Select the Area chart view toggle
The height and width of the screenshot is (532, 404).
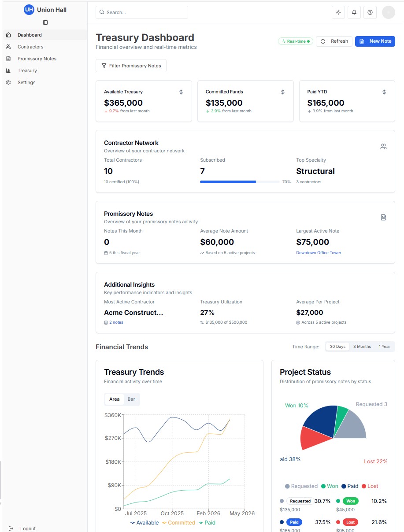tap(114, 399)
